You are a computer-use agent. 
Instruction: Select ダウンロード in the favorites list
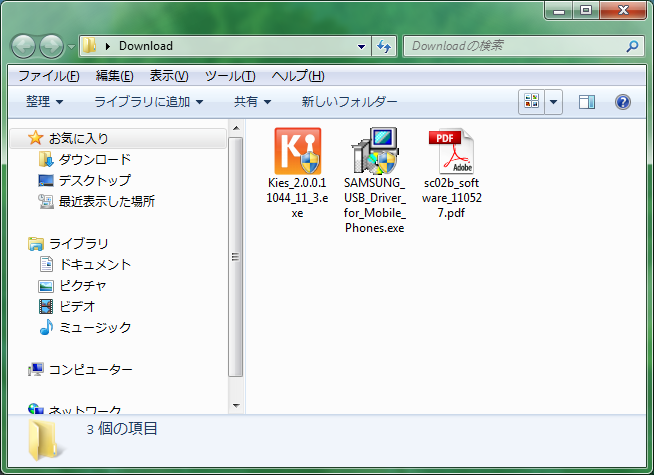click(x=94, y=160)
